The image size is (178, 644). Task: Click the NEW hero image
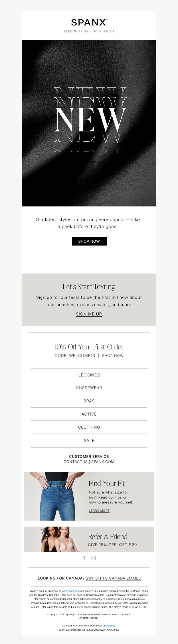click(89, 123)
